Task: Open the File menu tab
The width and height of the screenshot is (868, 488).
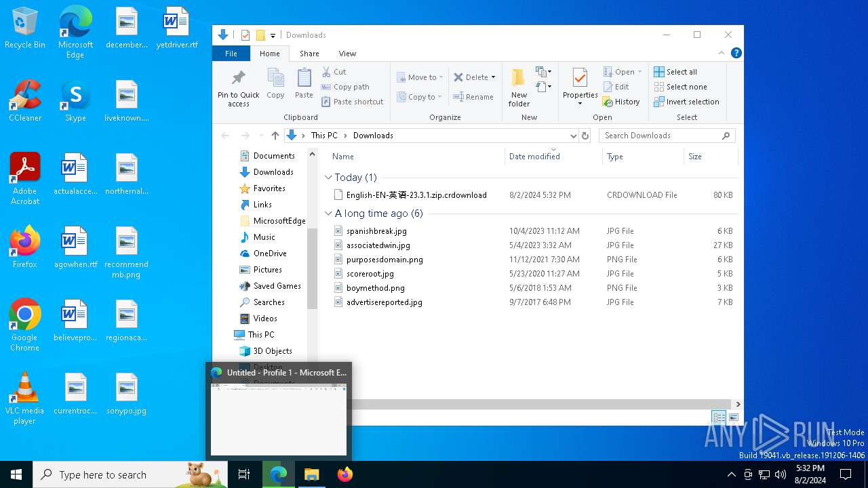Action: pos(231,54)
